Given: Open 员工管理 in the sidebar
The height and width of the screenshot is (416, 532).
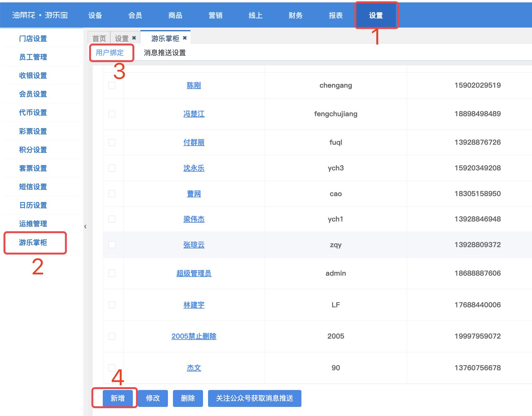Looking at the screenshot, I should (33, 57).
